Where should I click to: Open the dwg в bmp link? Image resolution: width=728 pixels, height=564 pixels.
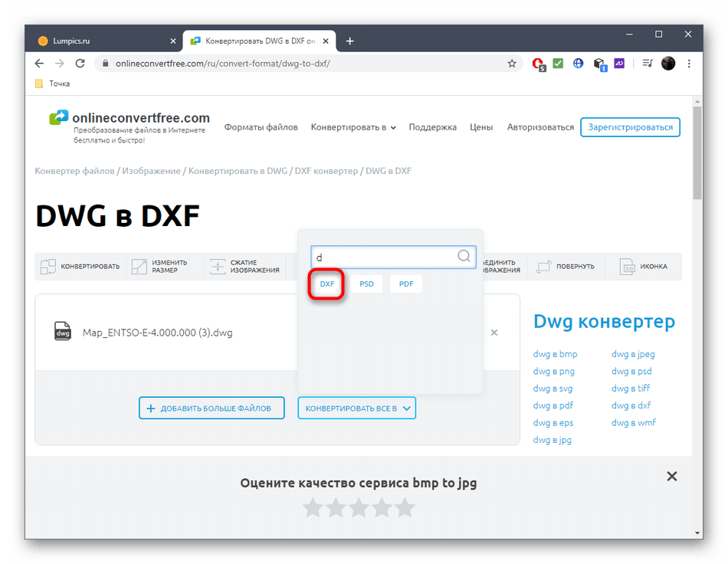tap(556, 354)
